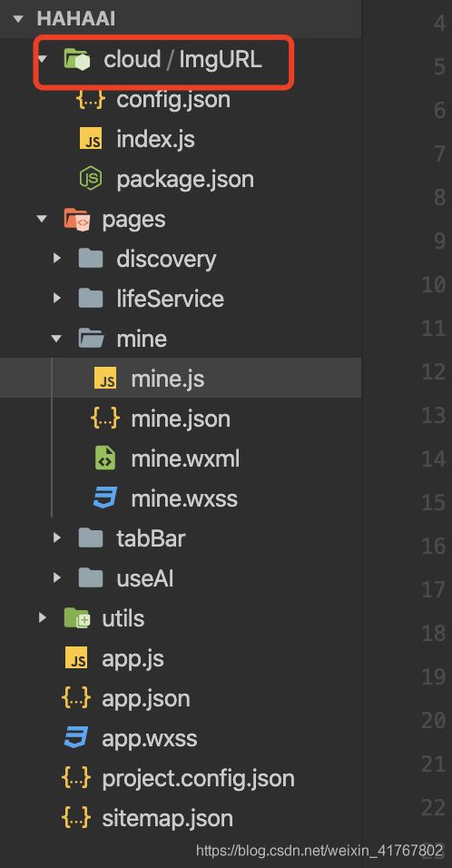
Task: Click the braces icon beside config.json
Action: pos(91,100)
